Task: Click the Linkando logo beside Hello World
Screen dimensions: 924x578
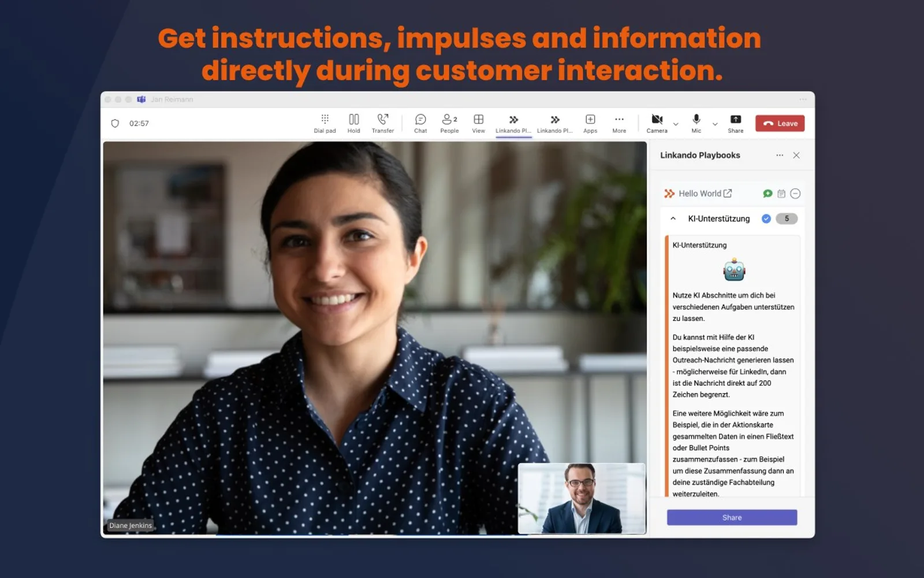Action: 669,194
